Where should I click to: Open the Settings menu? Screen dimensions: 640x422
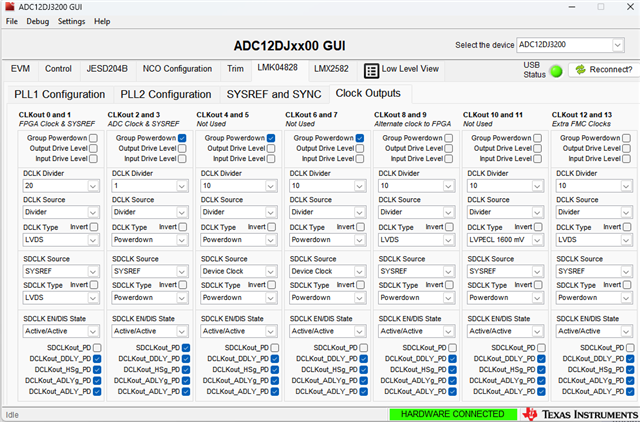pos(71,21)
